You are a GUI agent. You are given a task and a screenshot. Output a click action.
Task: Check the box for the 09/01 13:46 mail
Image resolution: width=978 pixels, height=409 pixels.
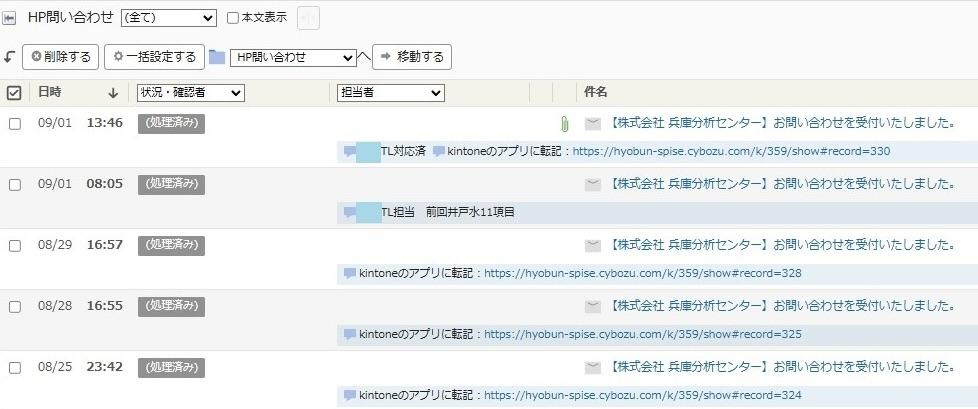(15, 124)
